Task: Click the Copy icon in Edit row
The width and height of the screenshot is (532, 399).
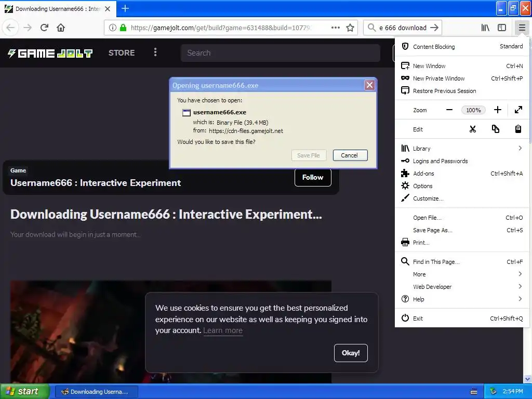Action: coord(495,129)
